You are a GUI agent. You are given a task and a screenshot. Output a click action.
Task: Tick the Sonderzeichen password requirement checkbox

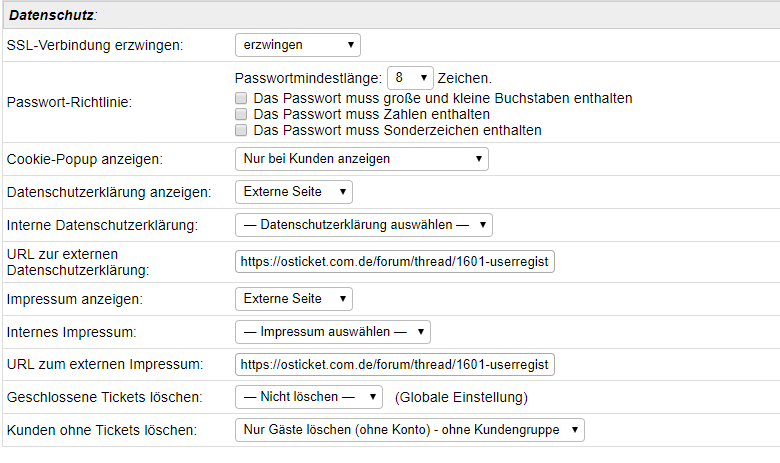[241, 130]
